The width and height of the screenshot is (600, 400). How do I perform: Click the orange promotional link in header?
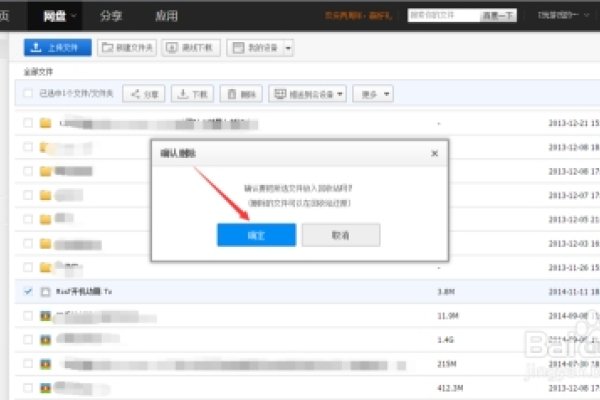tap(358, 16)
